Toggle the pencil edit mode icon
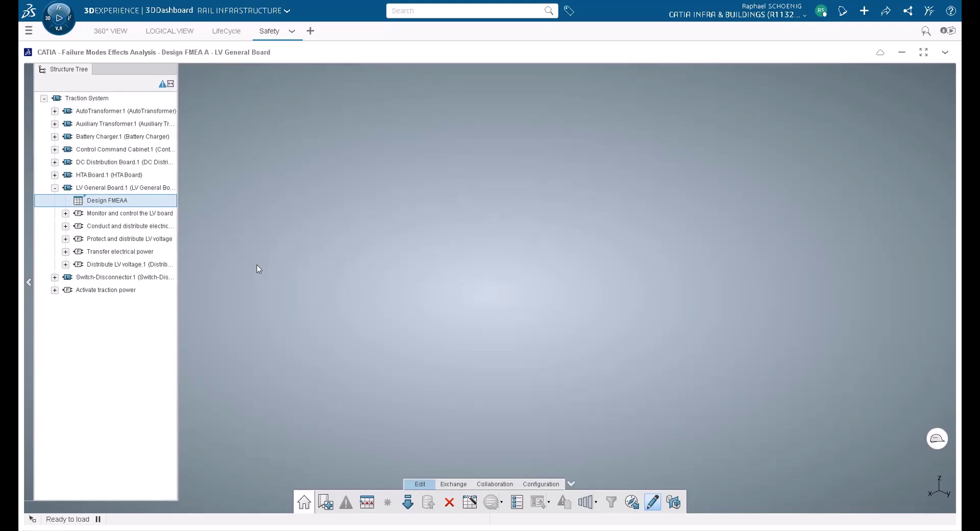The image size is (980, 531). coord(652,502)
